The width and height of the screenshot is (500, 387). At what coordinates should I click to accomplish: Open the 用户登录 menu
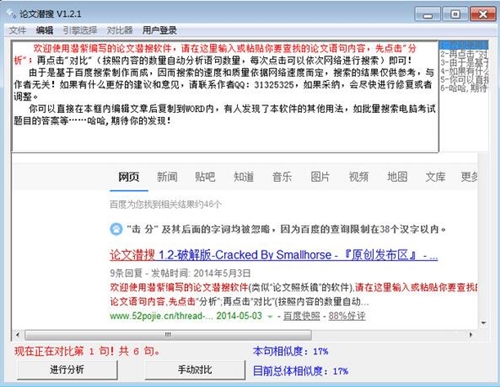click(159, 30)
